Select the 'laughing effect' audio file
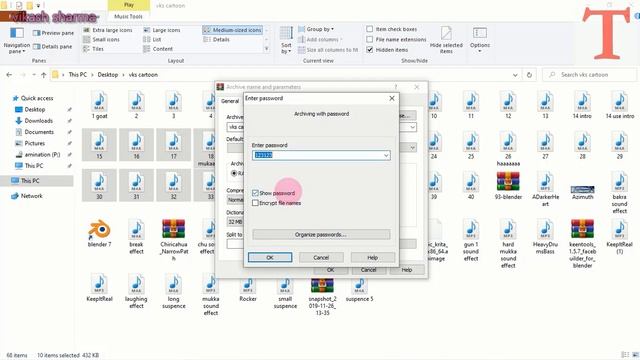 tap(136, 291)
